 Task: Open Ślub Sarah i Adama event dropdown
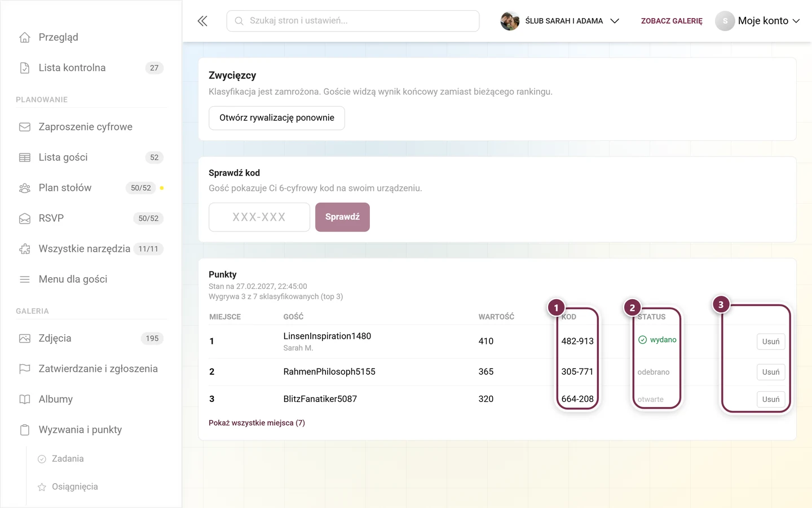(x=560, y=21)
